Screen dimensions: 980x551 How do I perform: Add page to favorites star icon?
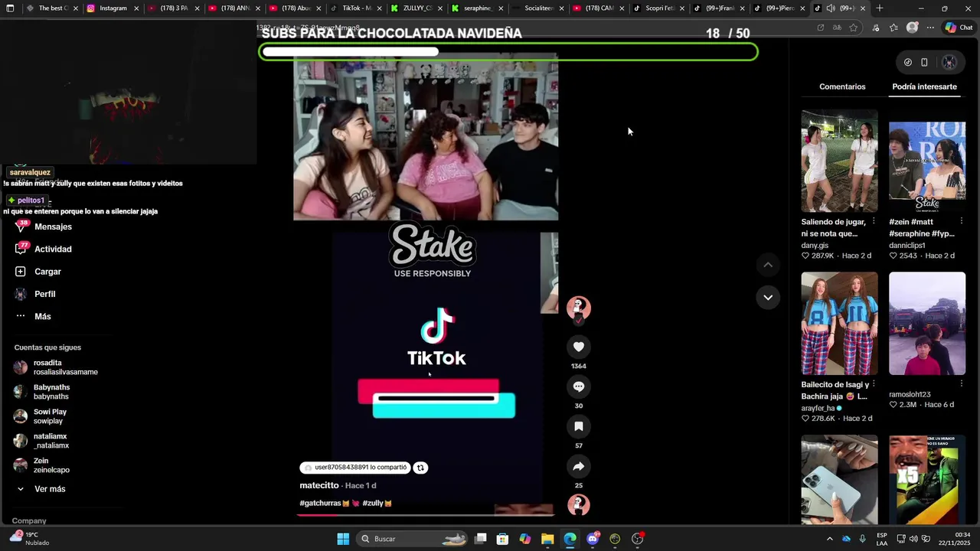(854, 28)
